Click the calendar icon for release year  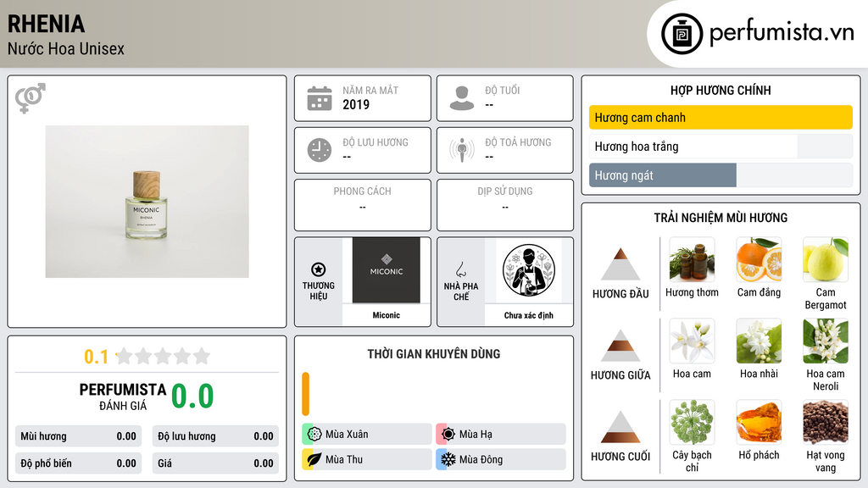tap(320, 98)
